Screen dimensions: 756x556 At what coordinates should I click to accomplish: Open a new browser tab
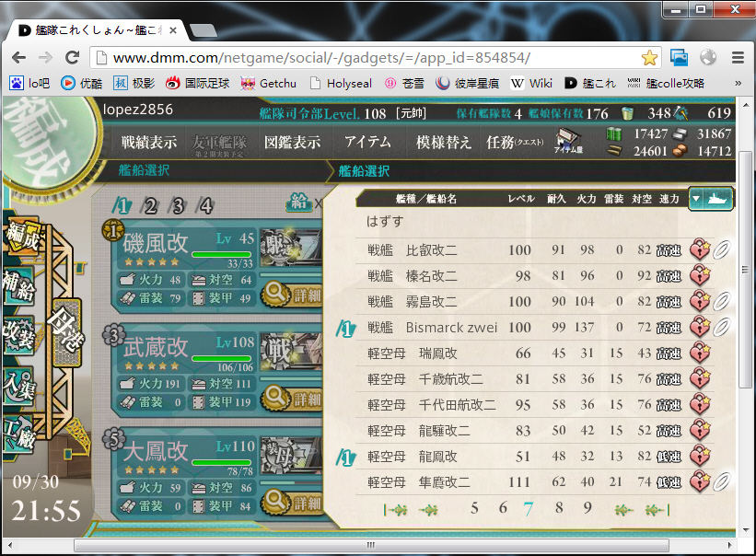pos(203,30)
